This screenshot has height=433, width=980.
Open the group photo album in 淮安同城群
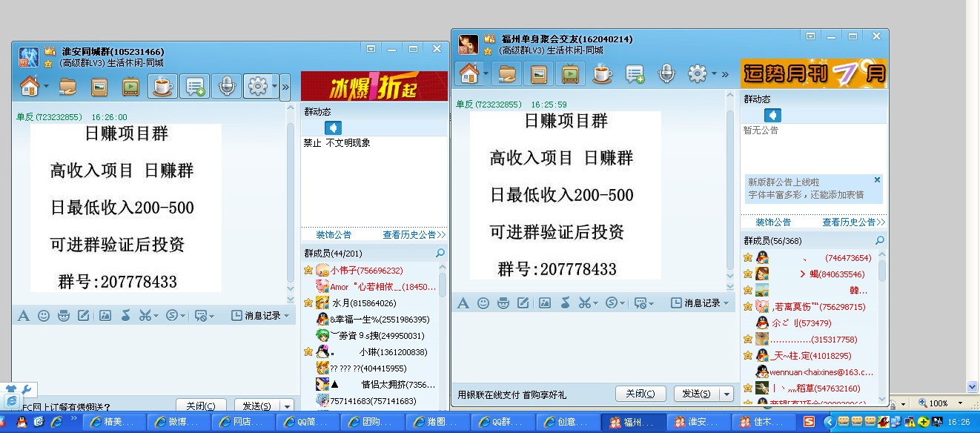coord(99,87)
